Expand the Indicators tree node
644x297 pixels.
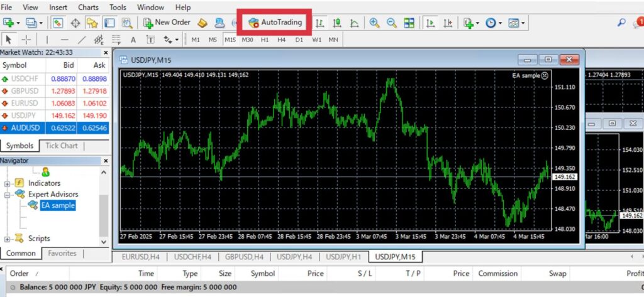pyautogui.click(x=7, y=183)
